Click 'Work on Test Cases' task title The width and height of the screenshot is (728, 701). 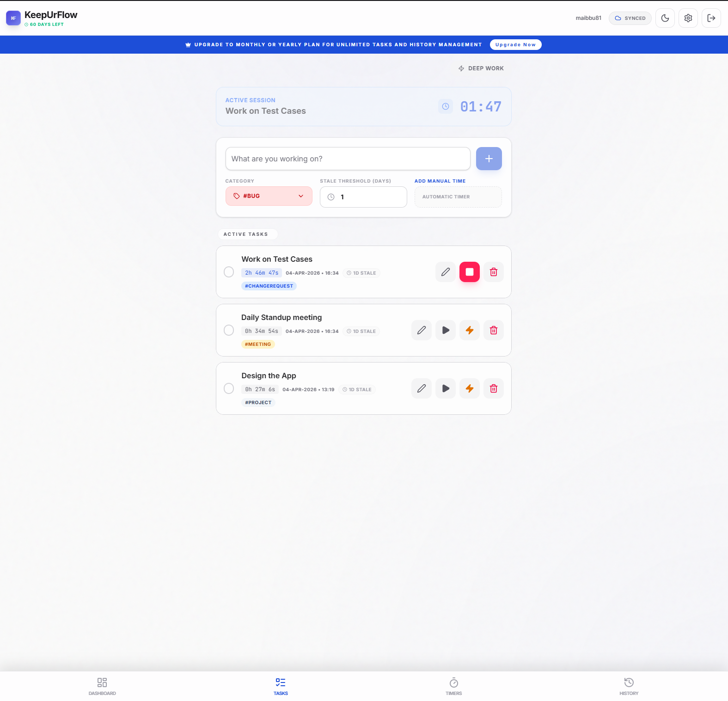point(277,259)
